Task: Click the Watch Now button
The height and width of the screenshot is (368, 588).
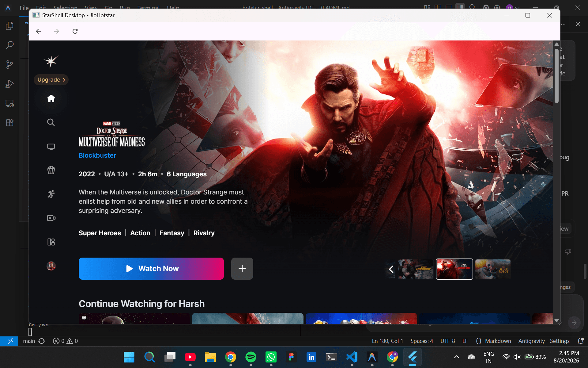Action: point(151,269)
